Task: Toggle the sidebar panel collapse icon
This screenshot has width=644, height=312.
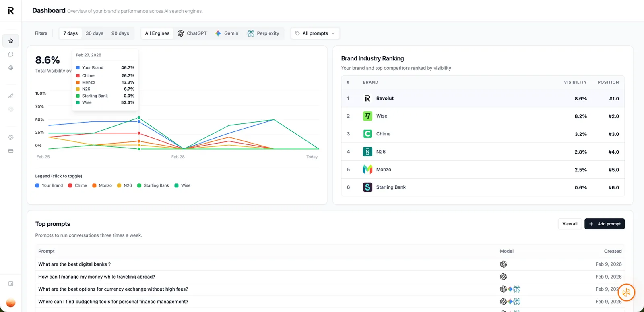Action: (x=11, y=284)
